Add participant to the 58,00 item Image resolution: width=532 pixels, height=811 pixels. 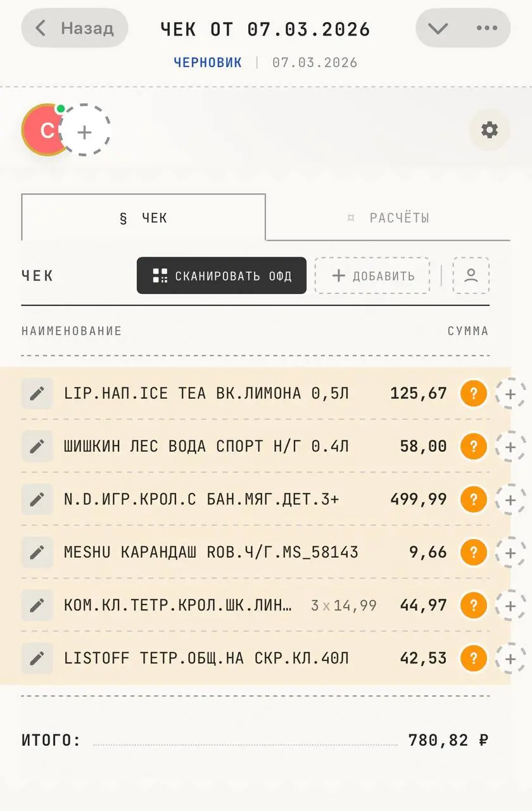[510, 446]
